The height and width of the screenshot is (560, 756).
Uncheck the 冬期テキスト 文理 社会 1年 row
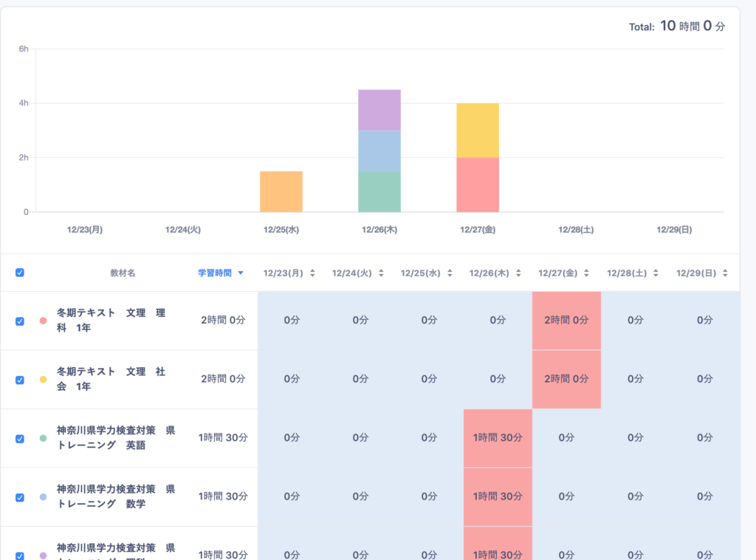[20, 380]
